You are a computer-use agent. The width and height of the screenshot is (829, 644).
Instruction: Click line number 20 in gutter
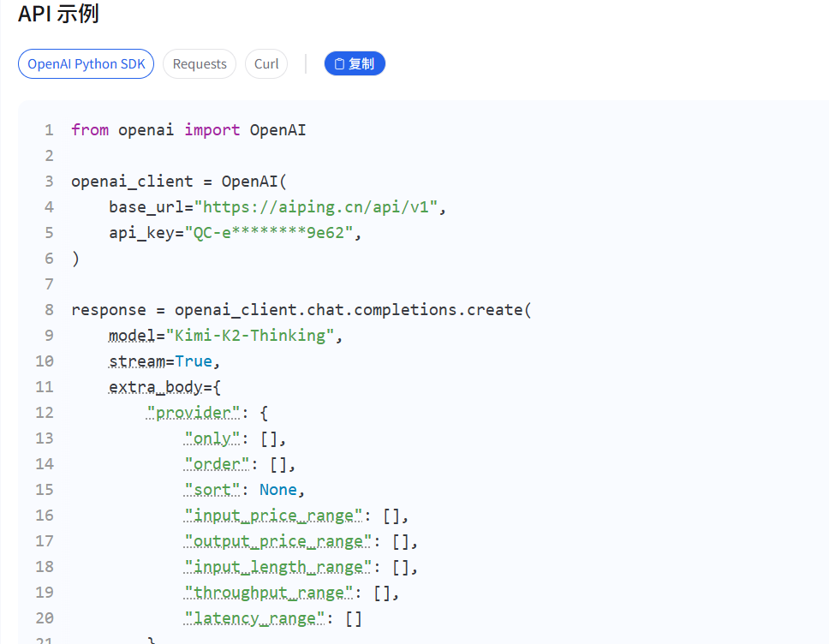[45, 618]
